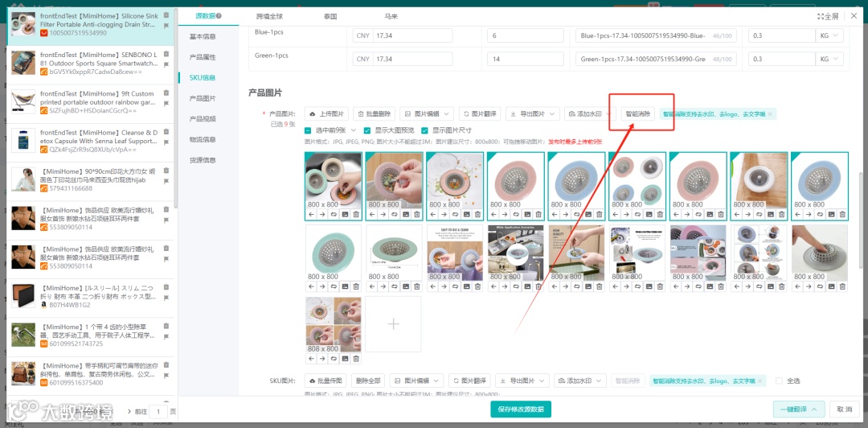
Task: Click the plus tile to add image
Action: point(393,323)
